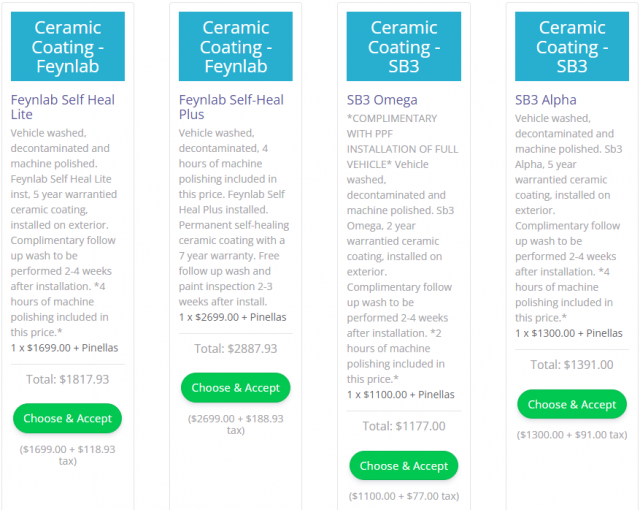The height and width of the screenshot is (510, 640).
Task: Choose & Accept the SB3 Alpha package
Action: [x=572, y=404]
